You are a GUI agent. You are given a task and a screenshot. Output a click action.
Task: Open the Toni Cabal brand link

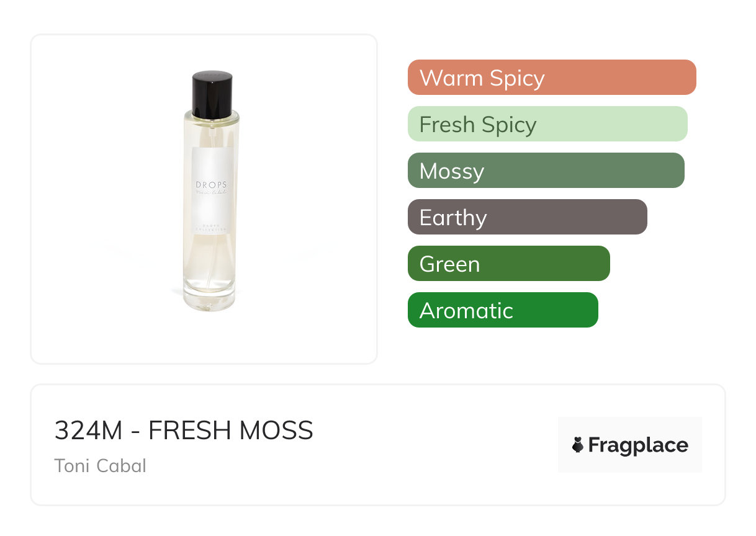coord(101,466)
